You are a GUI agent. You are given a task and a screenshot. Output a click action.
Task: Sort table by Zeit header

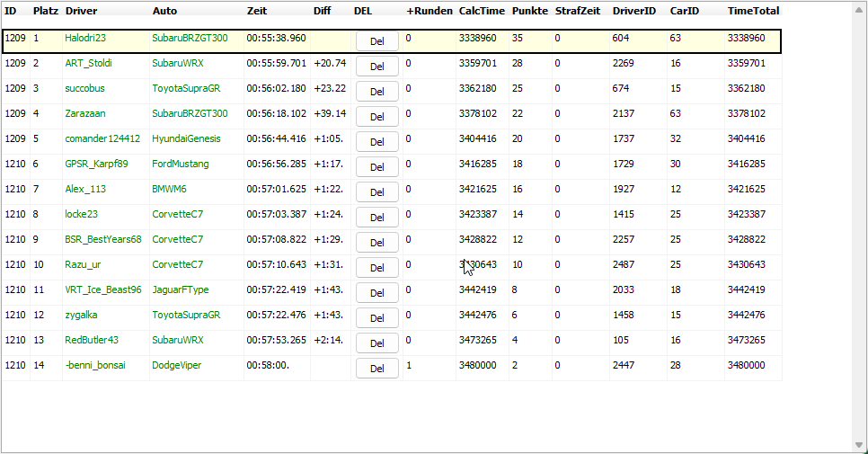click(x=257, y=11)
